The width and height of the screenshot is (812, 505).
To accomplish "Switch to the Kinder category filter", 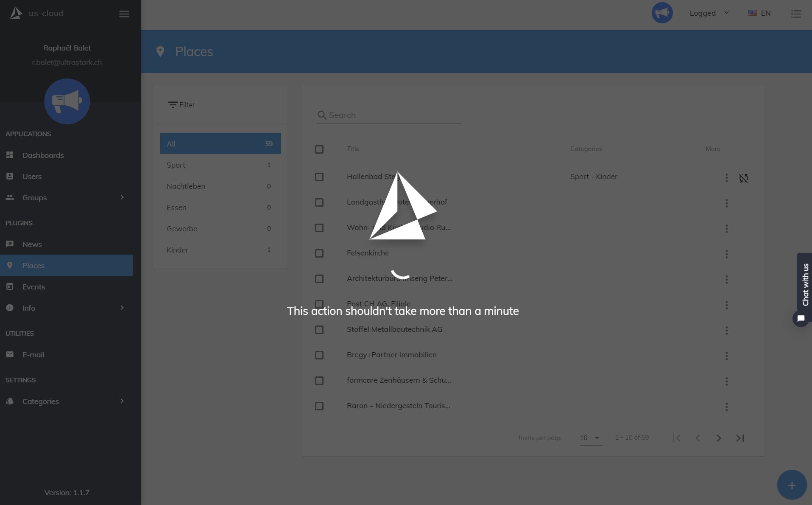I will click(177, 250).
